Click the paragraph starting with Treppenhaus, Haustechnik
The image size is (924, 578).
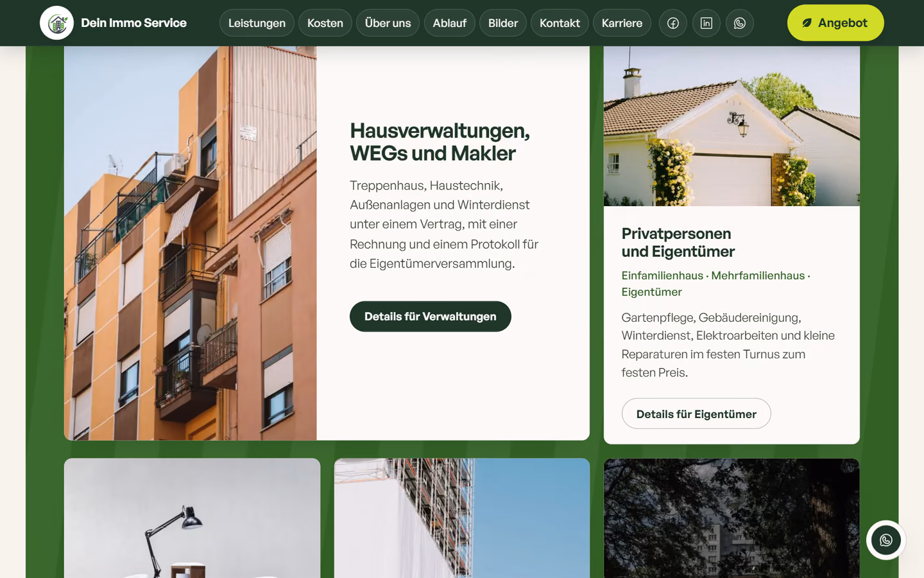pos(444,224)
